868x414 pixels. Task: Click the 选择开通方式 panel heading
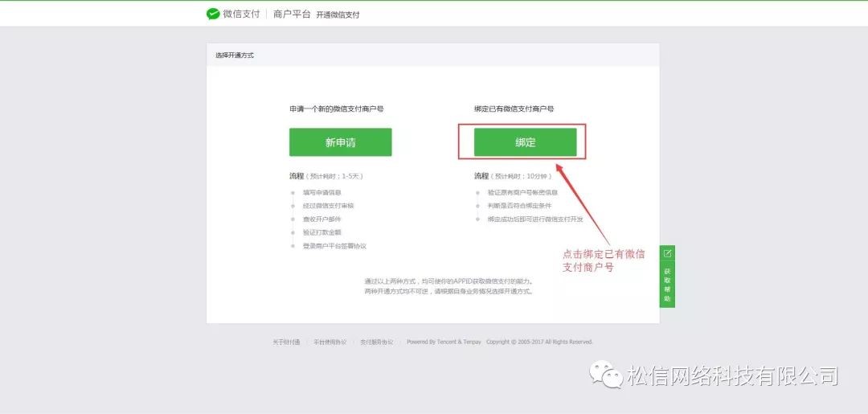(x=235, y=55)
